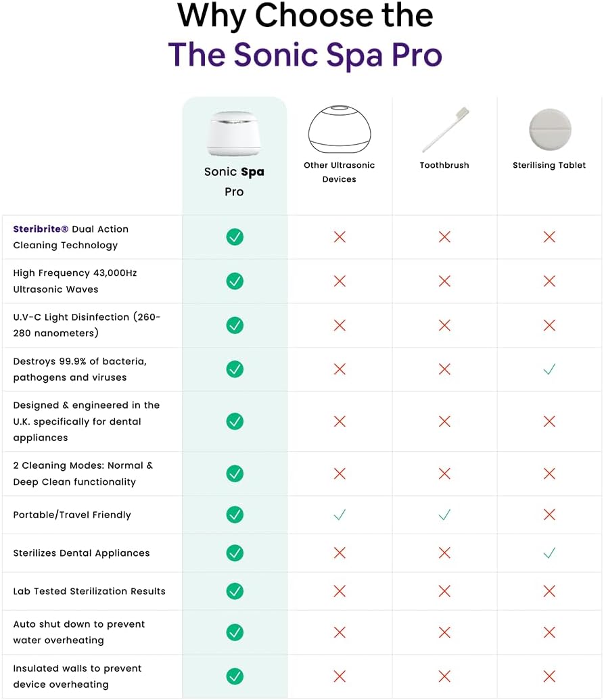Click the purple 'The Sonic Spa Pro' heading
This screenshot has height=700, width=604.
(x=304, y=54)
